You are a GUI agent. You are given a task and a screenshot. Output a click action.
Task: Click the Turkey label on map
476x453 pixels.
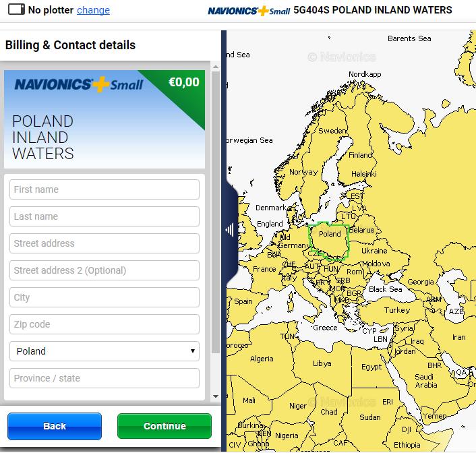click(397, 310)
